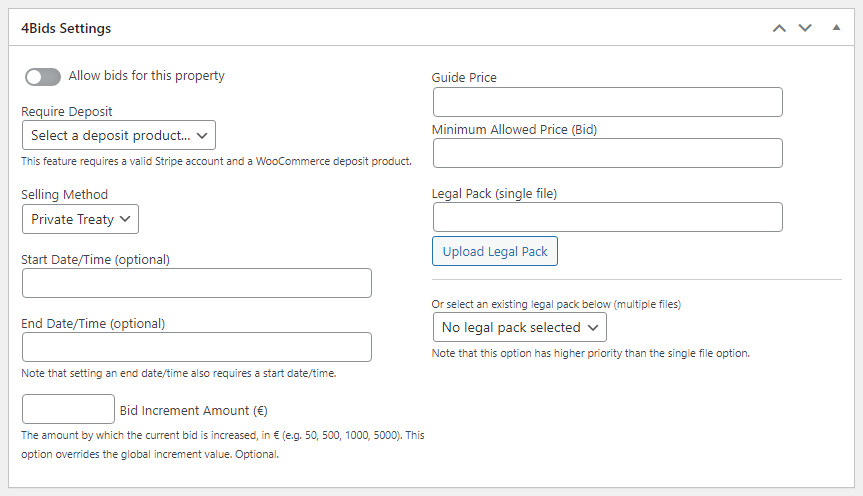
Task: Click the 'Legal Pack (single file)' label
Action: coord(494,193)
